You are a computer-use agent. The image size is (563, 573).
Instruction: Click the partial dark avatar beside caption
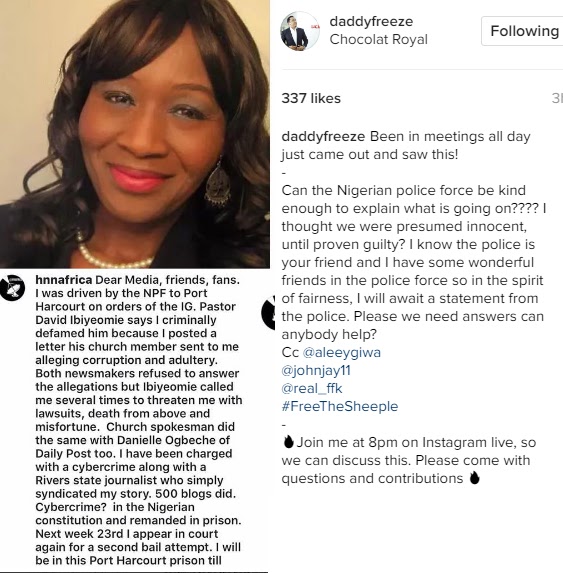coord(269,313)
